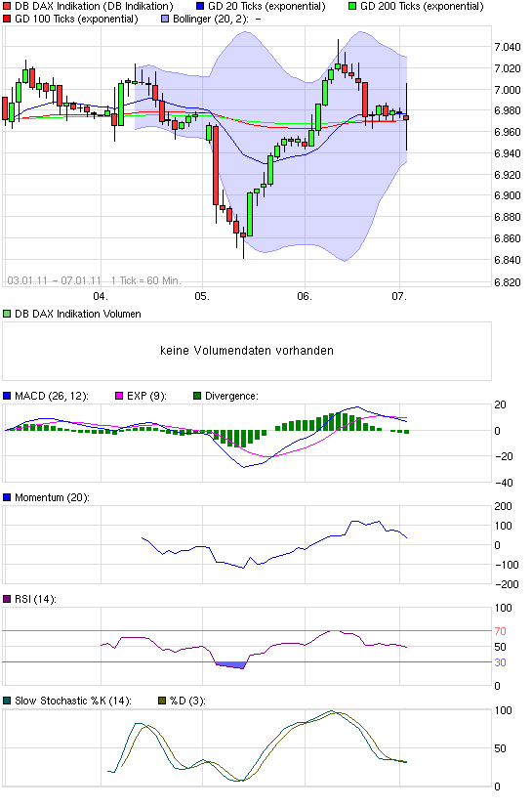Click the blue MACD legend swatch
The width and height of the screenshot is (532, 808).
tap(7, 397)
